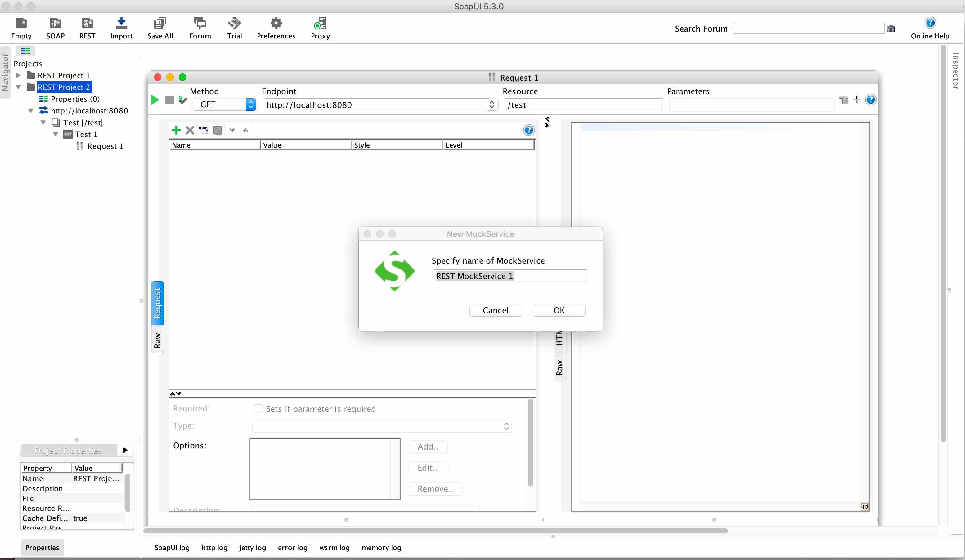Viewport: 965px width, 560px height.
Task: Click the plus icon beside Parameters field
Action: [857, 100]
